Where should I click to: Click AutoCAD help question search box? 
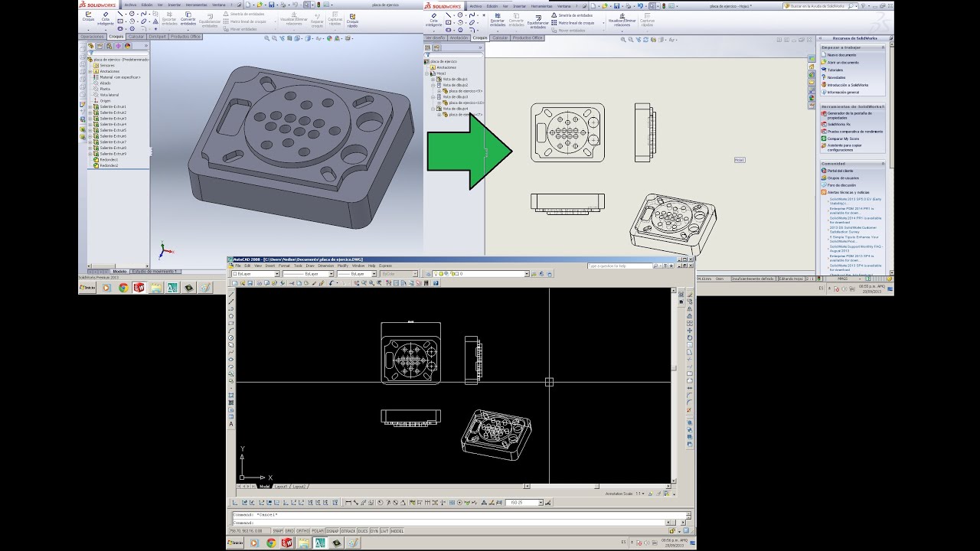click(x=620, y=266)
